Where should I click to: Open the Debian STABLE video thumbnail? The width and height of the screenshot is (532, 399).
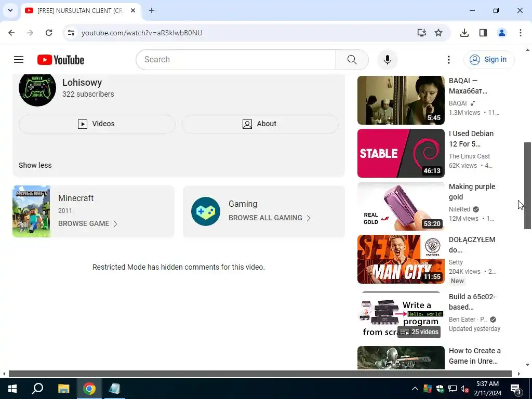(x=401, y=153)
